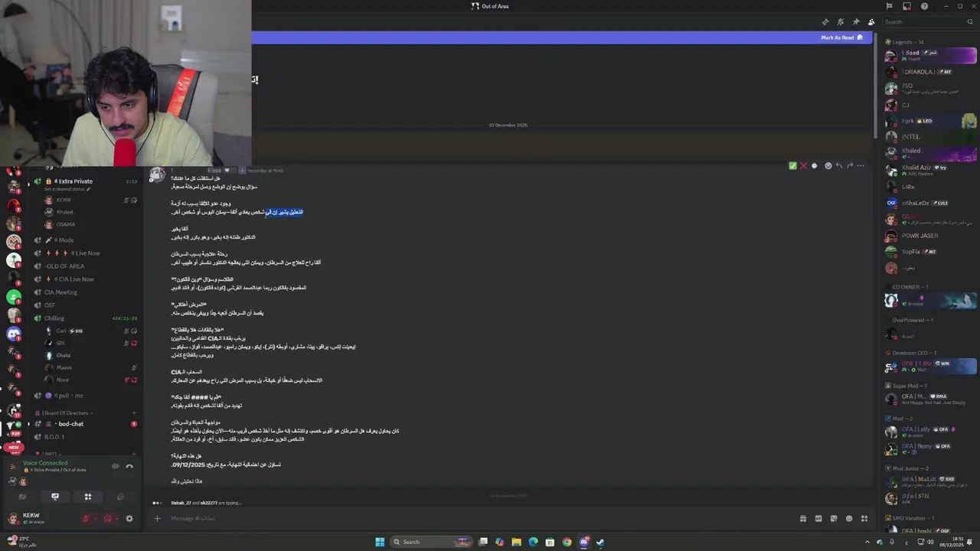The width and height of the screenshot is (980, 551).
Task: Forward the message using forward arrow
Action: (850, 165)
